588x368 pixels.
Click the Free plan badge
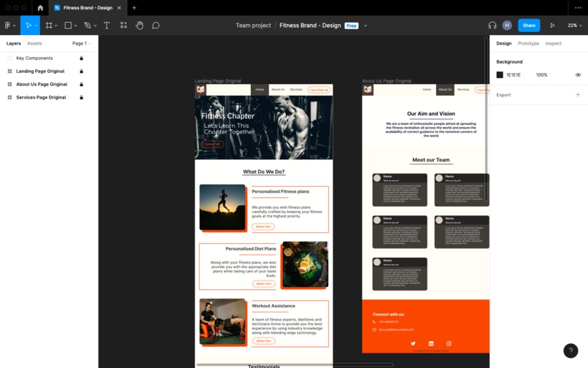352,26
